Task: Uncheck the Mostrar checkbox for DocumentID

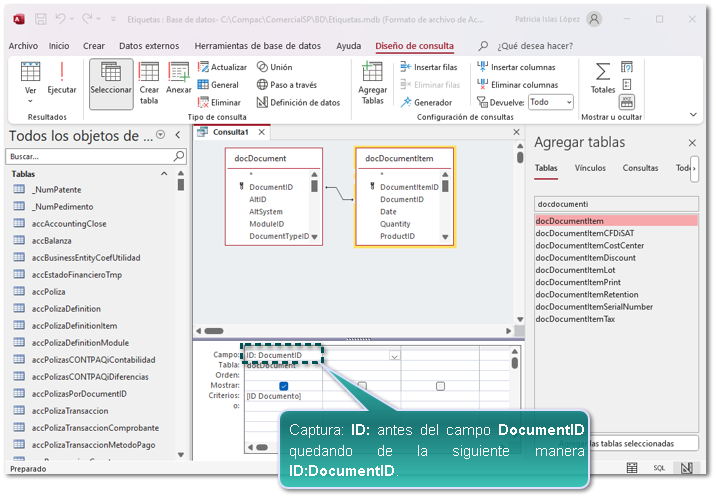Action: (x=284, y=386)
